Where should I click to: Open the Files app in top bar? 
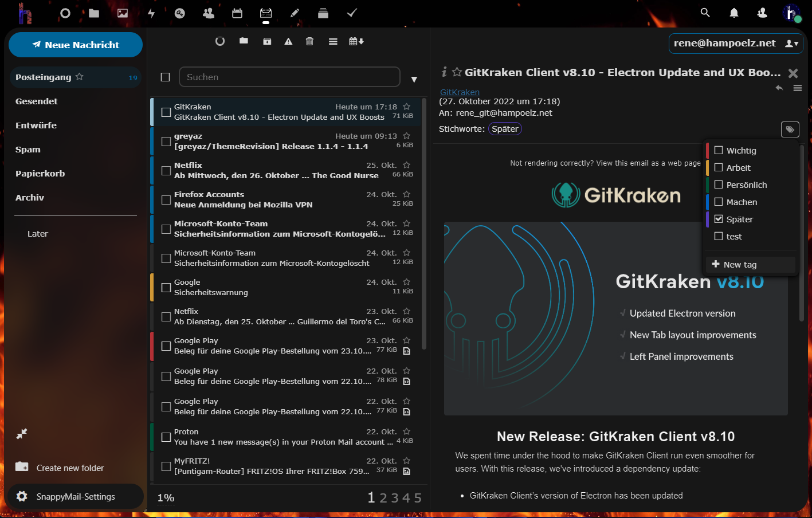[94, 13]
